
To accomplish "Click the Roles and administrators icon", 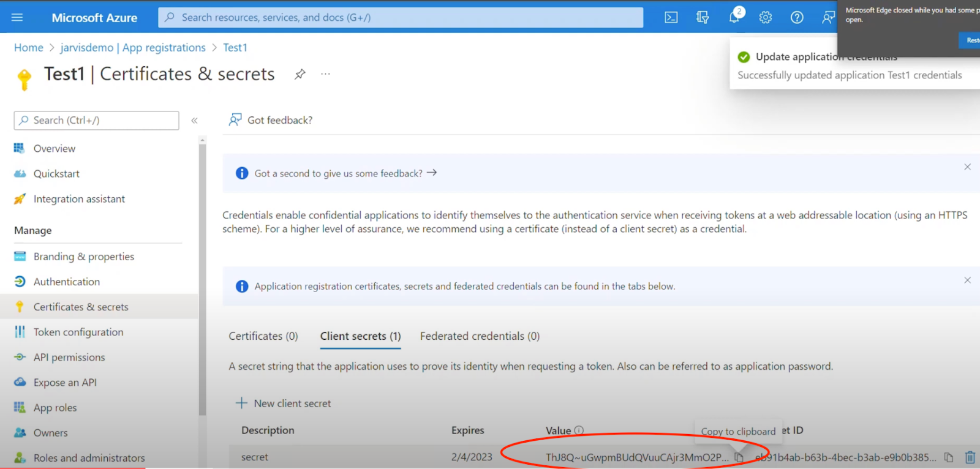I will (20, 458).
